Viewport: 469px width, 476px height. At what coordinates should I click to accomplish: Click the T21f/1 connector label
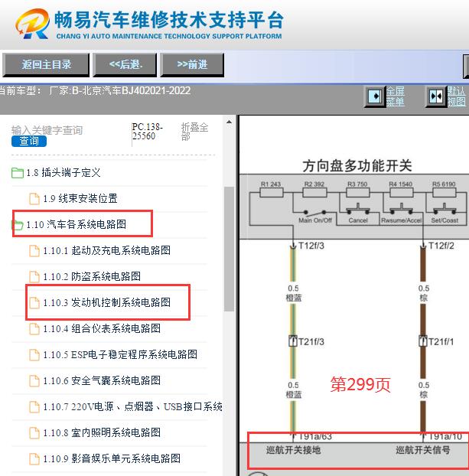tap(441, 342)
